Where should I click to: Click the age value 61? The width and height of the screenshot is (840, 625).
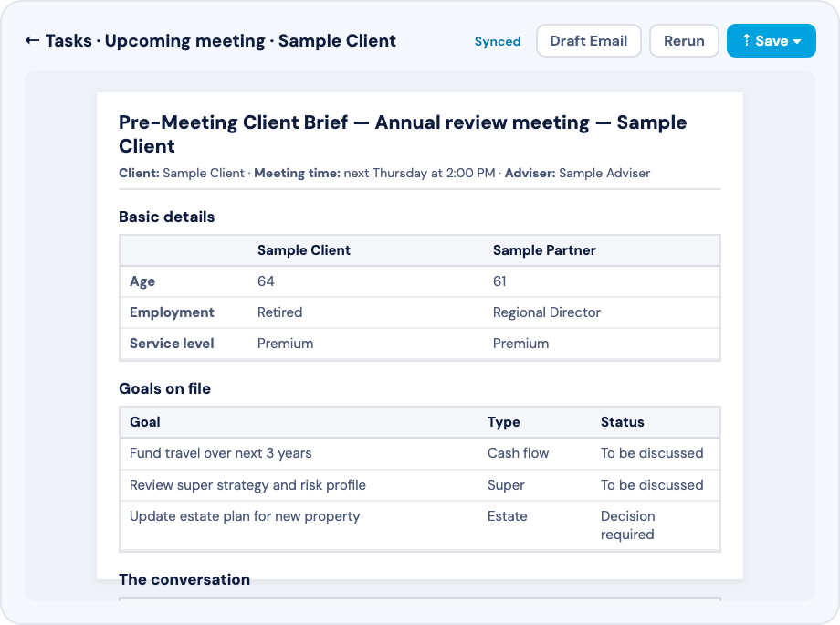pos(499,281)
